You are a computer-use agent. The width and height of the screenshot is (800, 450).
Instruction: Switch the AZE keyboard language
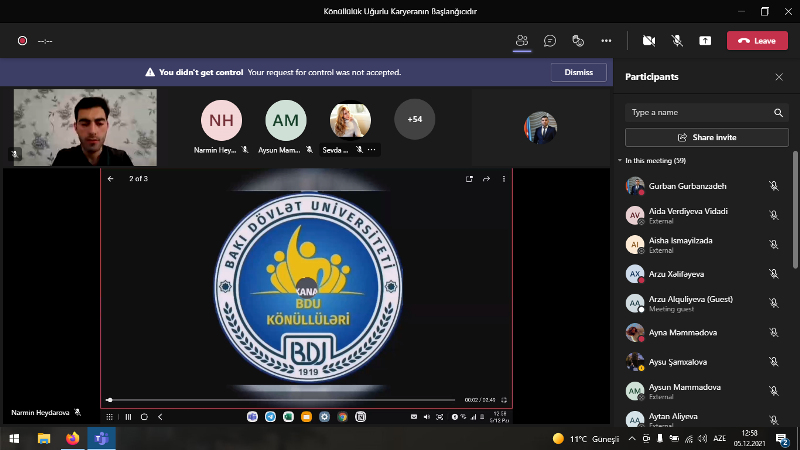(719, 439)
